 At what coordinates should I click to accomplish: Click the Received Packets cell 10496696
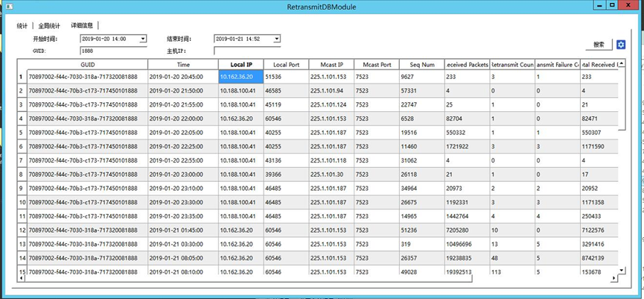tap(467, 245)
